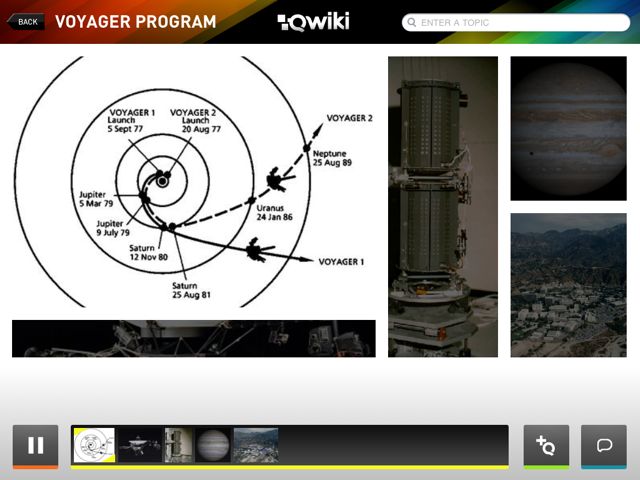Select the Voyager spacecraft timeline thumbnail
Screen dimensions: 640x480
click(140, 445)
